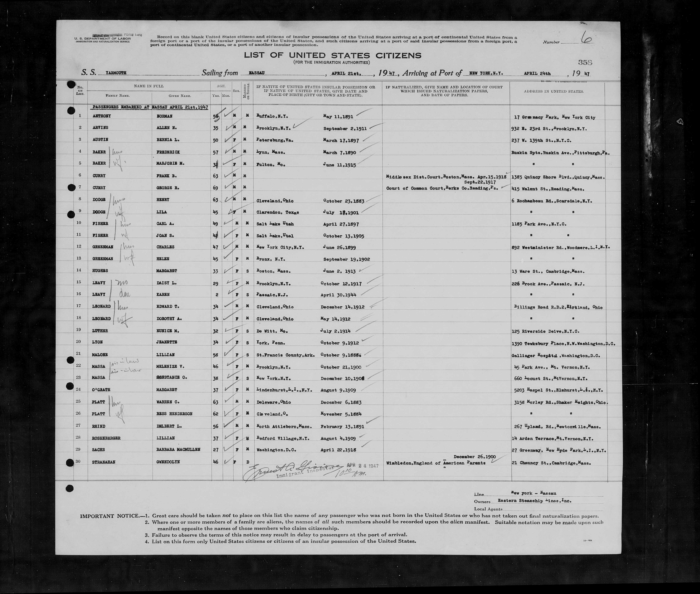Select the birthplace 'York, Penn.'
The width and height of the screenshot is (700, 594).
[x=270, y=343]
